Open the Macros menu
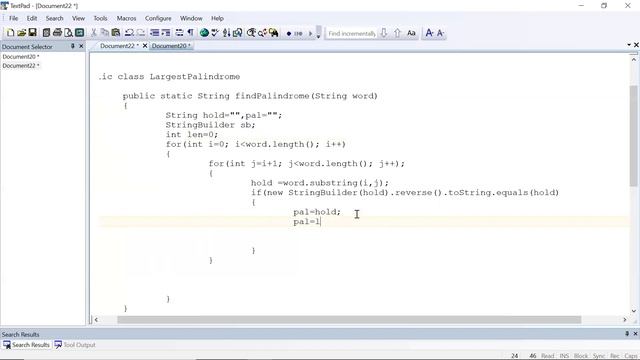This screenshot has height=360, width=640. (x=127, y=18)
